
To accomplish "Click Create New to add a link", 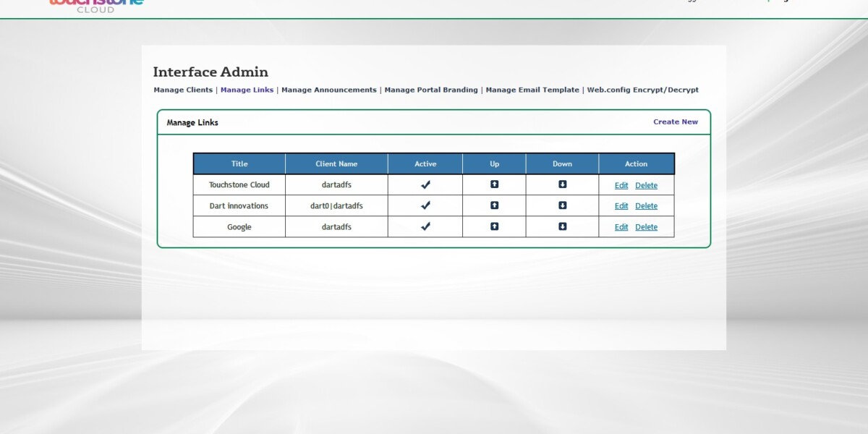I will click(675, 122).
